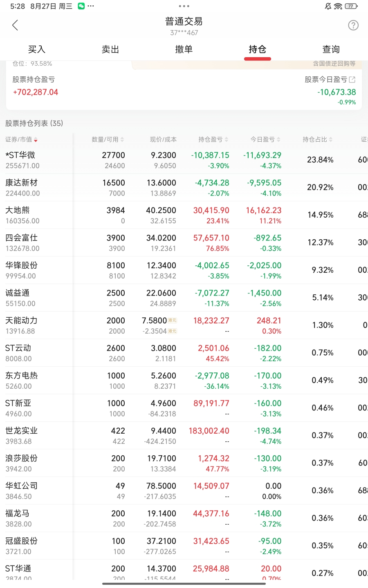Open the 大地熊 holding row
The height and width of the screenshot is (588, 368).
[184, 215]
